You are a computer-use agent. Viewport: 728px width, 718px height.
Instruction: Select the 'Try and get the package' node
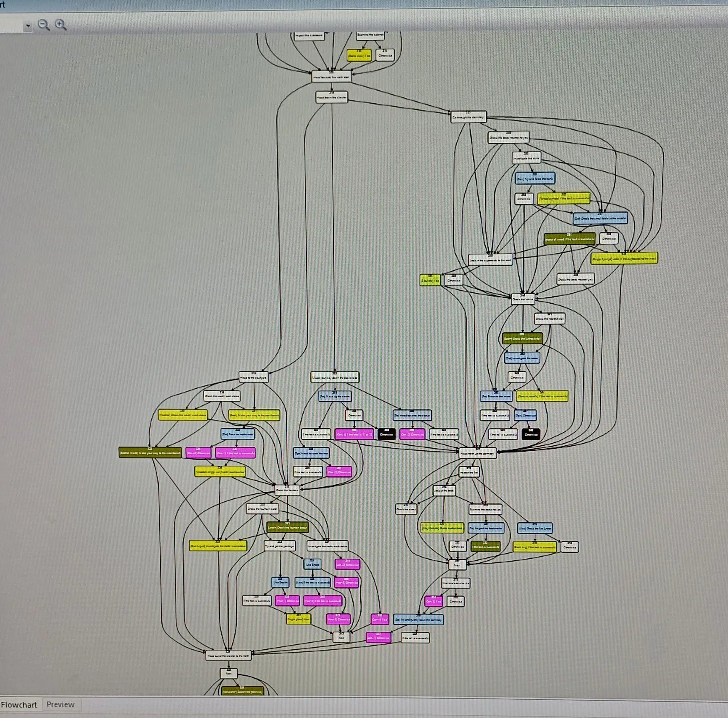(280, 546)
